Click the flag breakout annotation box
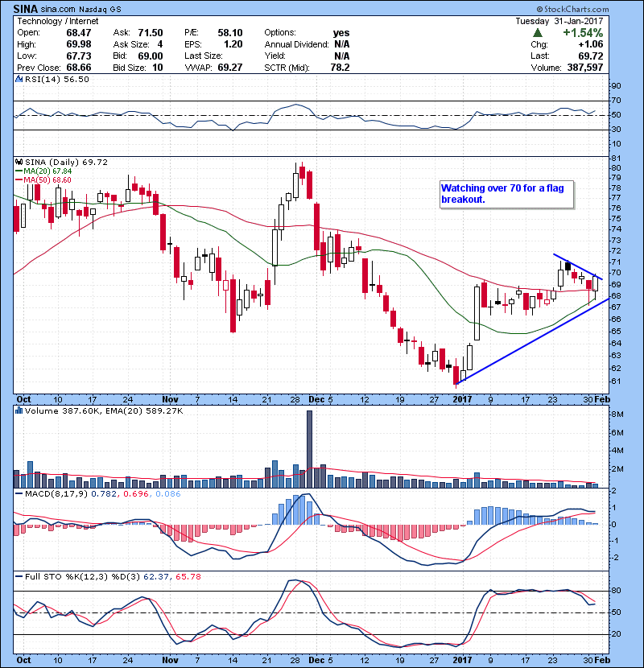The width and height of the screenshot is (644, 668). pyautogui.click(x=507, y=195)
